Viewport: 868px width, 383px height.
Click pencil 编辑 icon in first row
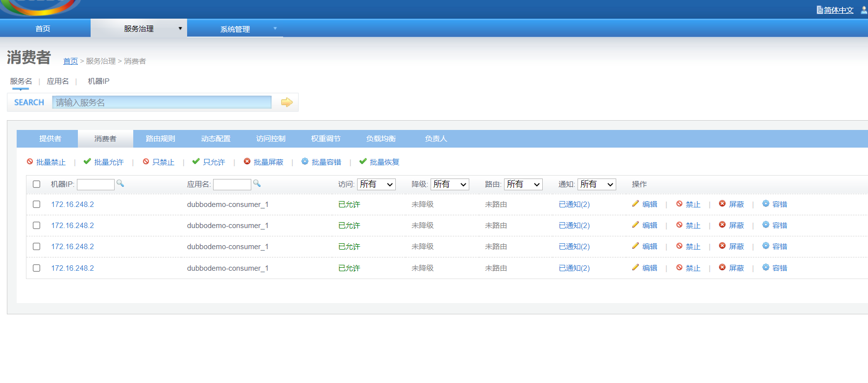(x=635, y=204)
